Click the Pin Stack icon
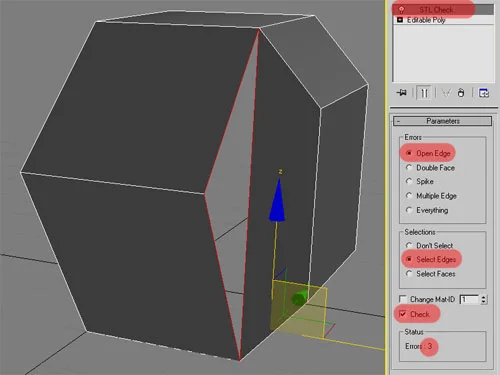This screenshot has height=375, width=500. 402,93
